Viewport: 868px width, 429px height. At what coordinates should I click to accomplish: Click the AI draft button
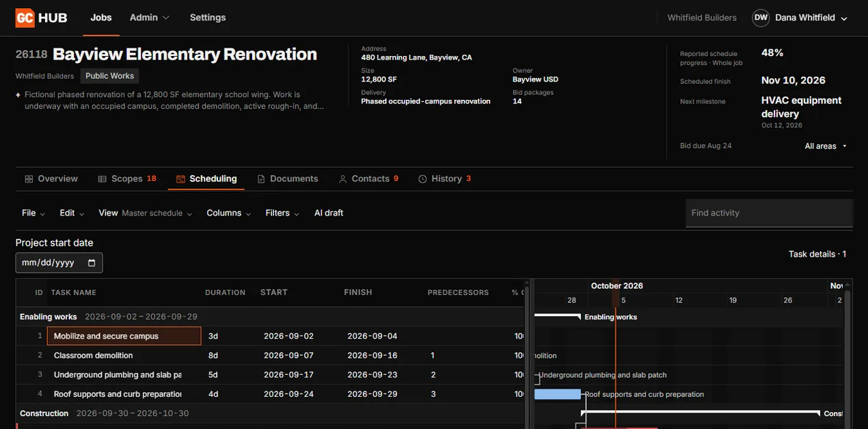click(x=329, y=213)
